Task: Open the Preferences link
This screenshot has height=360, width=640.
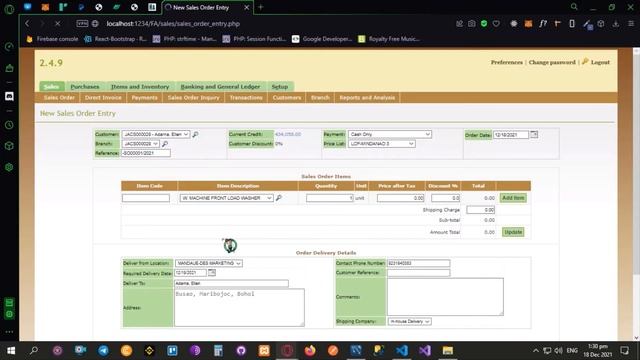Action: click(507, 62)
